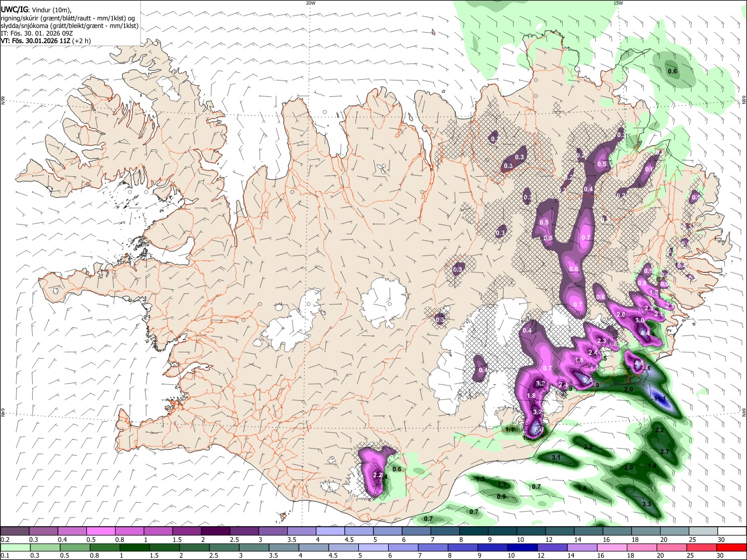The image size is (747, 560).
Task: Click the '3.0' precipitation value on the map
Action: (639, 320)
